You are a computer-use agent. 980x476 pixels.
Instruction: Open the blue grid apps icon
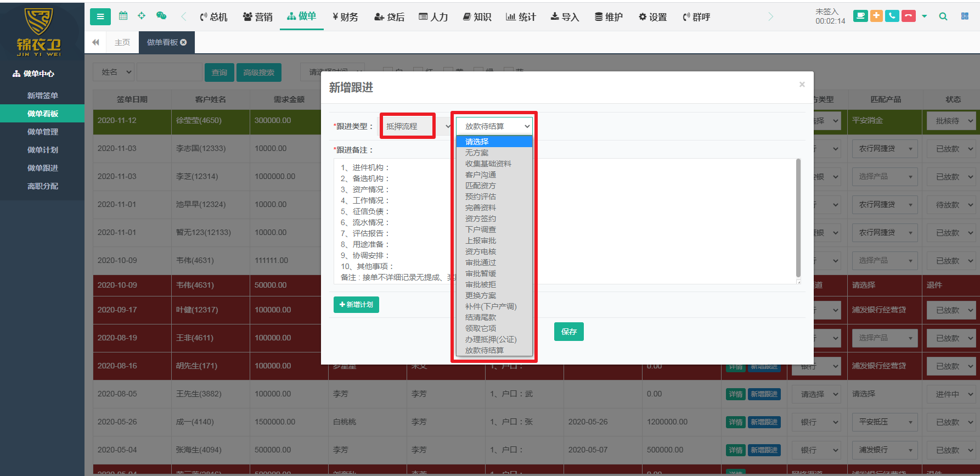pos(965,16)
